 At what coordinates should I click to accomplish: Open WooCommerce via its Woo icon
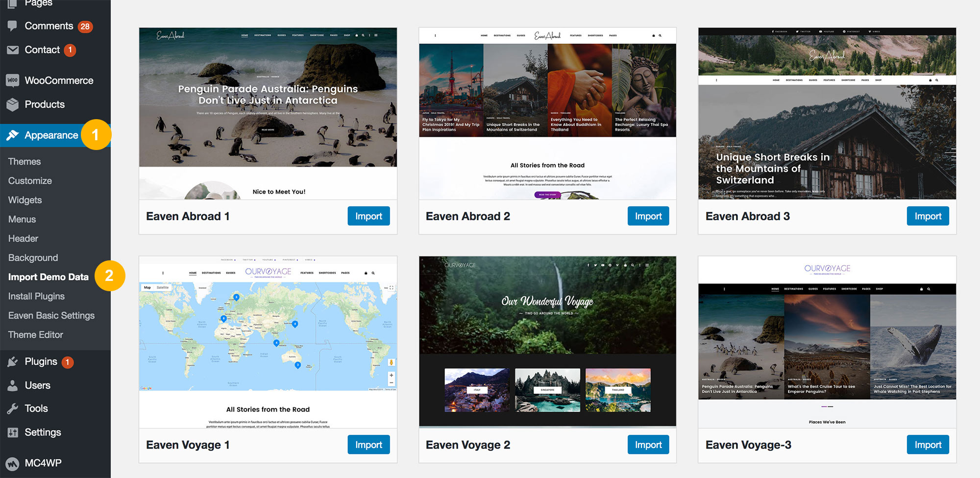12,80
